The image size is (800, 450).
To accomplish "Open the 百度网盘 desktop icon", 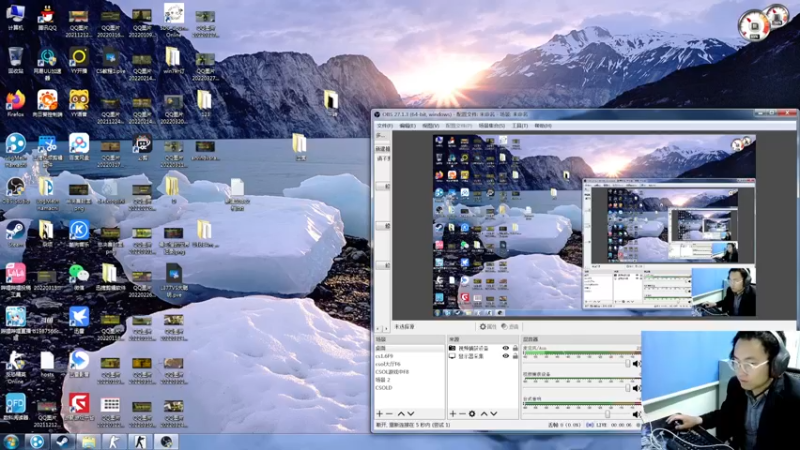I will click(79, 147).
